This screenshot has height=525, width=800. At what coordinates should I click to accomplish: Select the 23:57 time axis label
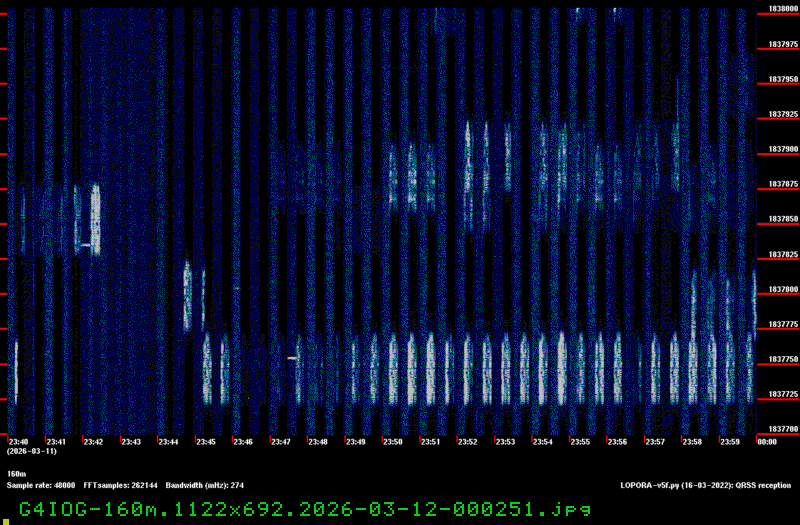tap(655, 442)
